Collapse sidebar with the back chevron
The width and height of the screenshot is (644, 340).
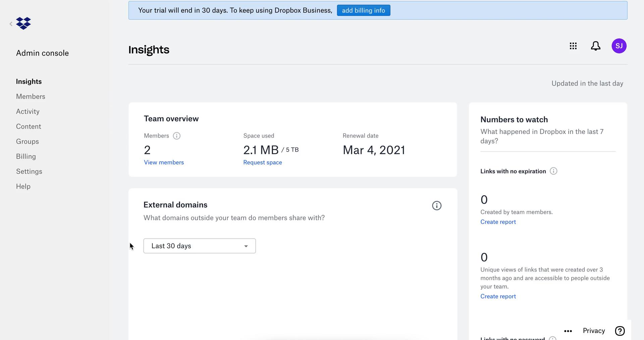(x=11, y=24)
